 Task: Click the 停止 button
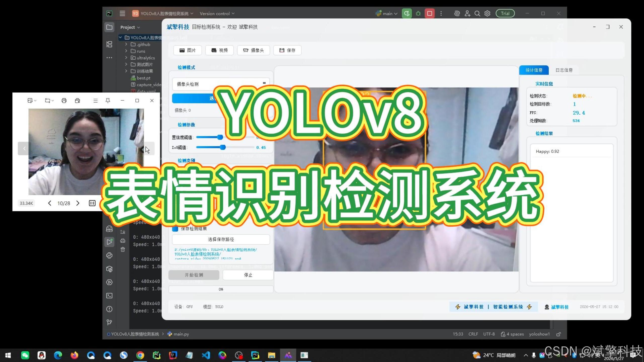(x=248, y=275)
